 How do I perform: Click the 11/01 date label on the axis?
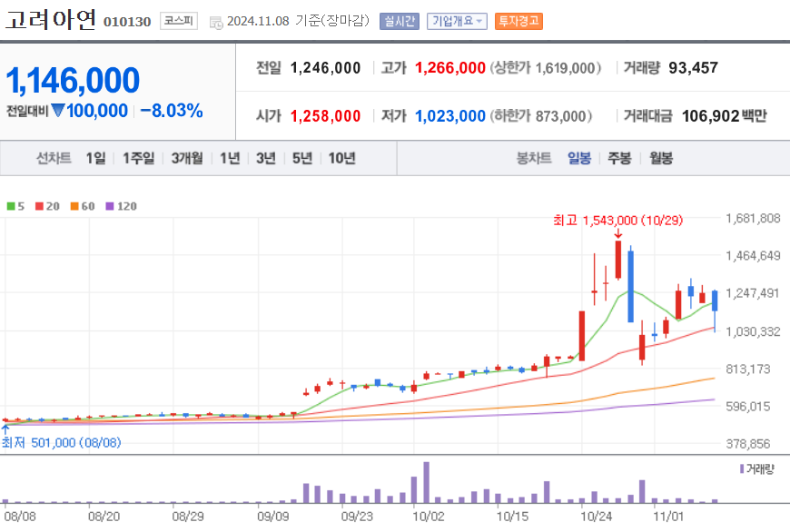668,517
